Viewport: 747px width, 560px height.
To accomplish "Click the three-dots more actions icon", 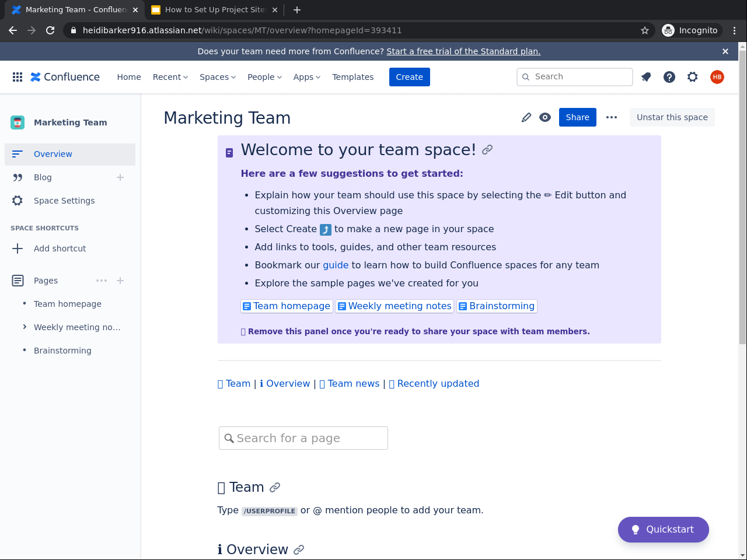I will (x=612, y=117).
